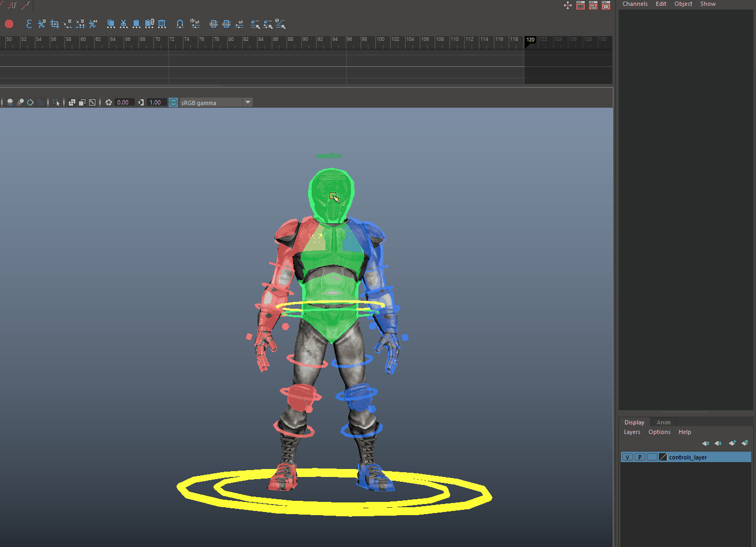756x547 pixels.
Task: Open the Show menu in Channel Box
Action: tap(707, 4)
